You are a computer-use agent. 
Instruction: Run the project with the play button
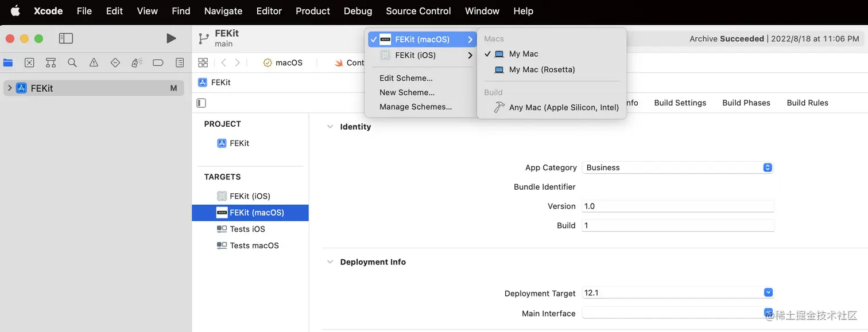click(x=171, y=38)
